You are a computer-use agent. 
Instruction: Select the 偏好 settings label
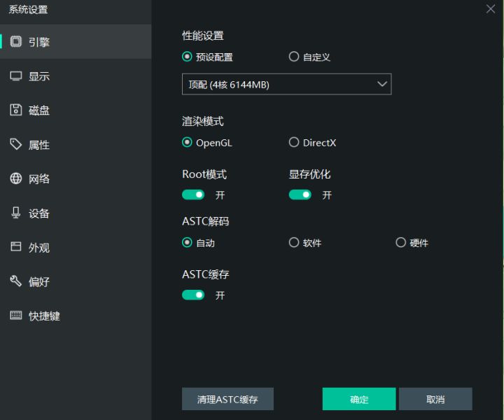click(x=39, y=281)
